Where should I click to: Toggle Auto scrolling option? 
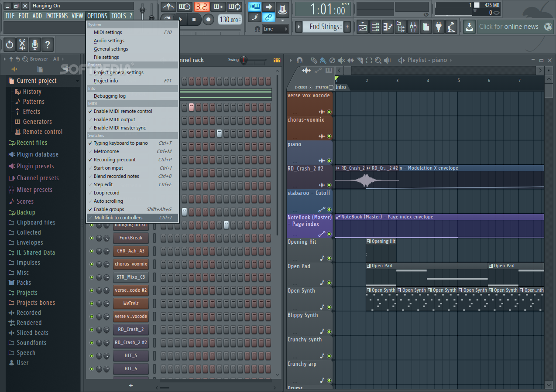132,201
